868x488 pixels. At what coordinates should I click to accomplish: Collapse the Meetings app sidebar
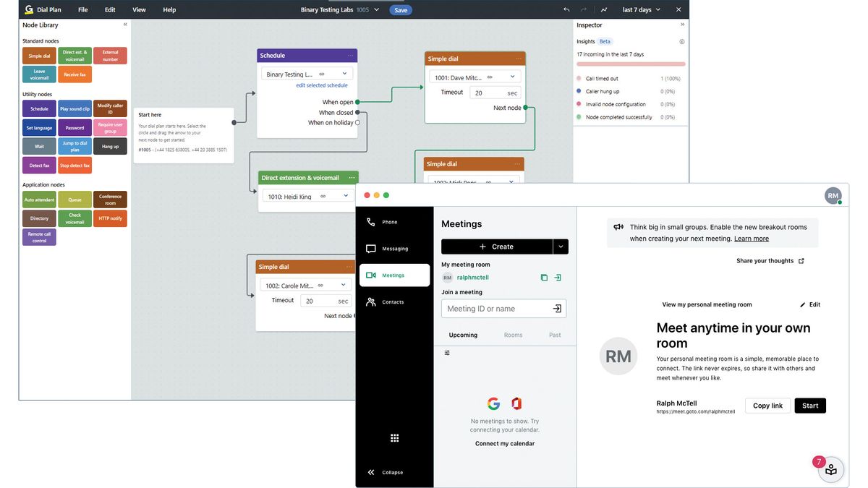tap(385, 472)
